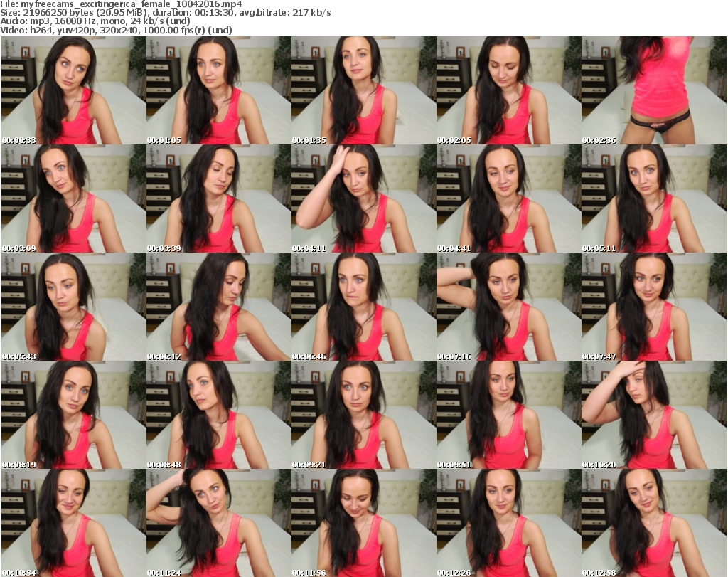
Task: Open the frame labeled 00:07:16
Action: point(508,307)
